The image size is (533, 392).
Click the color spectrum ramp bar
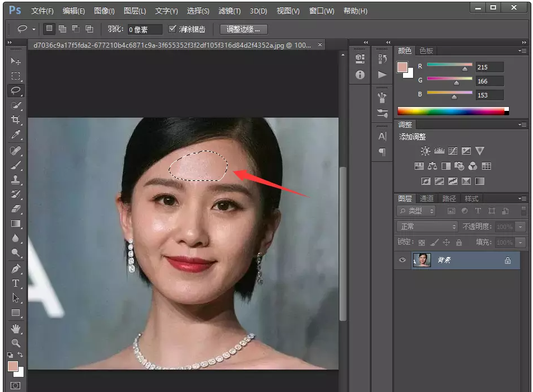[x=451, y=111]
